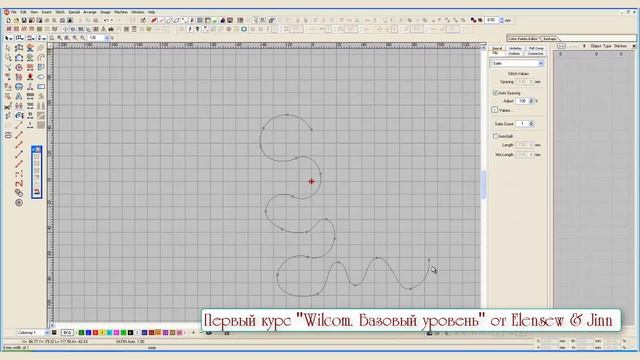Click the Undo arrow icon

click(106, 20)
